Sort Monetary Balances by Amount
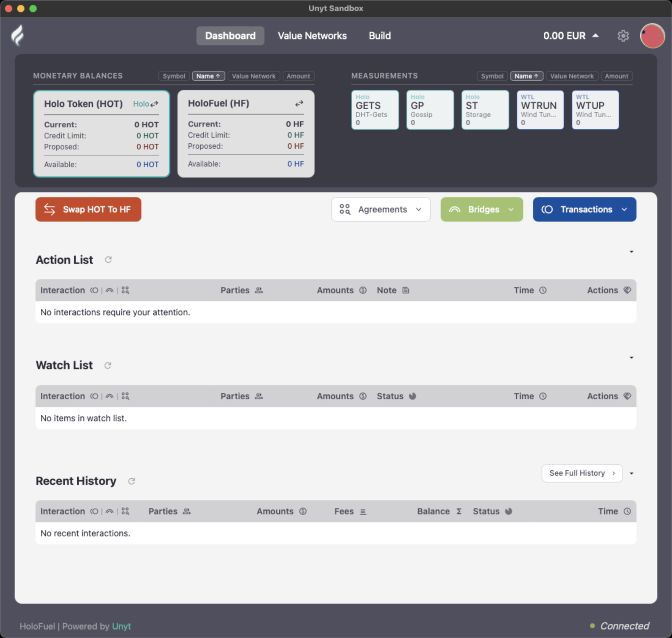The width and height of the screenshot is (672, 638). click(298, 76)
